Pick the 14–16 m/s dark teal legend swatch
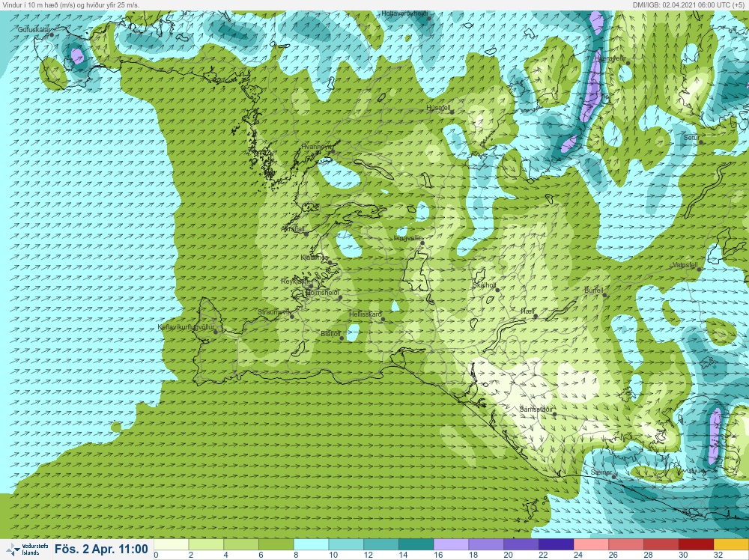This screenshot has height=560, width=749. coord(416,545)
